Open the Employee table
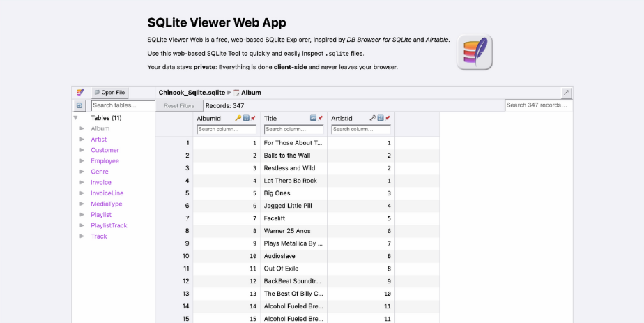644x323 pixels. [105, 160]
